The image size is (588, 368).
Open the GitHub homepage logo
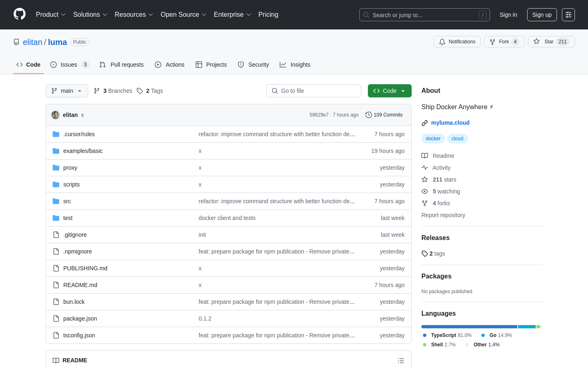point(20,14)
